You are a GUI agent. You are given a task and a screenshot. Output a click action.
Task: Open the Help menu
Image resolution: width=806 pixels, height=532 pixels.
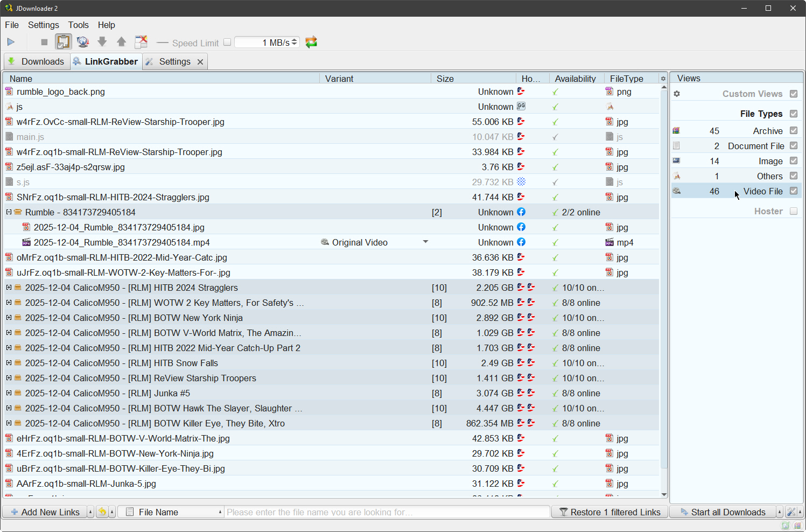click(107, 25)
